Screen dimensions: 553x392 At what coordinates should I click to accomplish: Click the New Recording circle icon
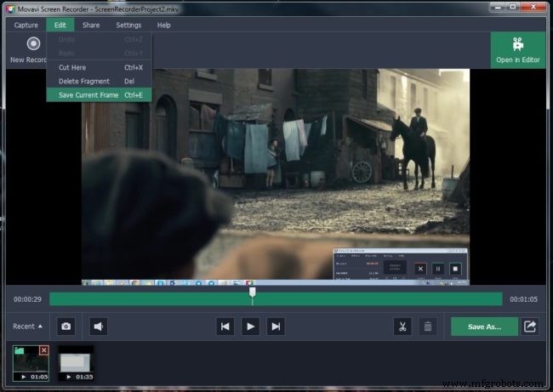[x=33, y=44]
